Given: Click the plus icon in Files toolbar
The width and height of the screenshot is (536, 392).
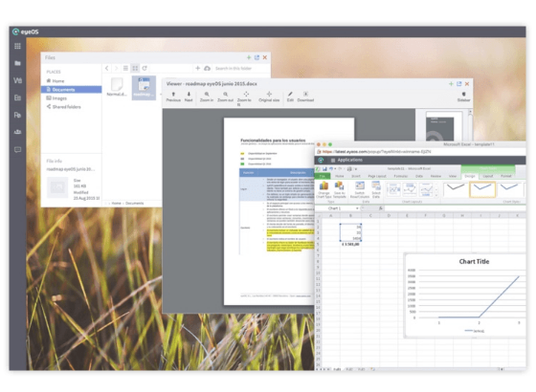Looking at the screenshot, I should [198, 69].
